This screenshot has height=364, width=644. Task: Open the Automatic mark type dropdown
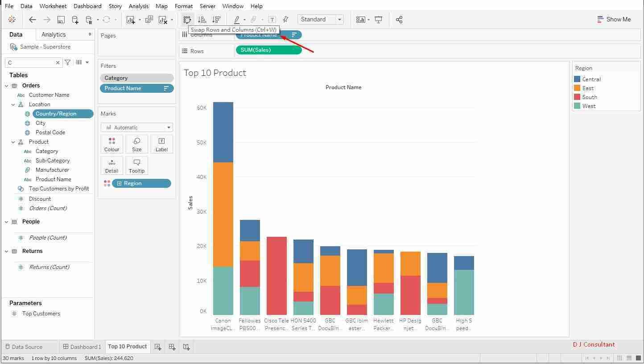pos(137,128)
